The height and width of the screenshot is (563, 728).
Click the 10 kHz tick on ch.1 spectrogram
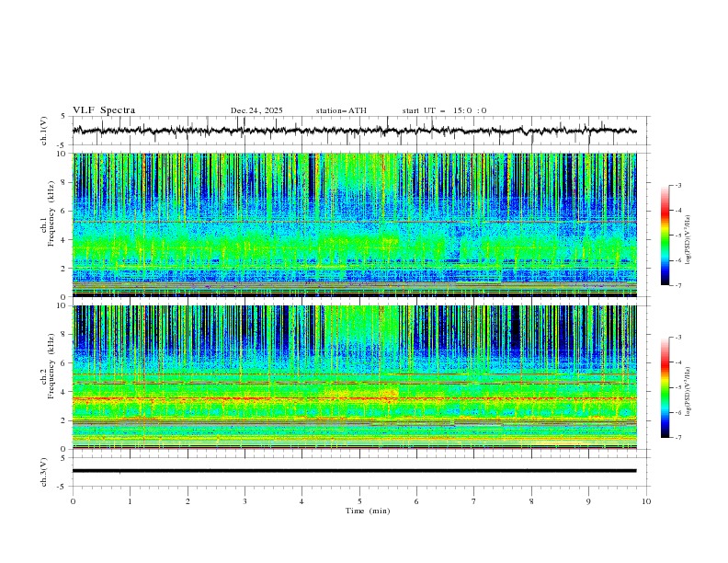[x=65, y=154]
